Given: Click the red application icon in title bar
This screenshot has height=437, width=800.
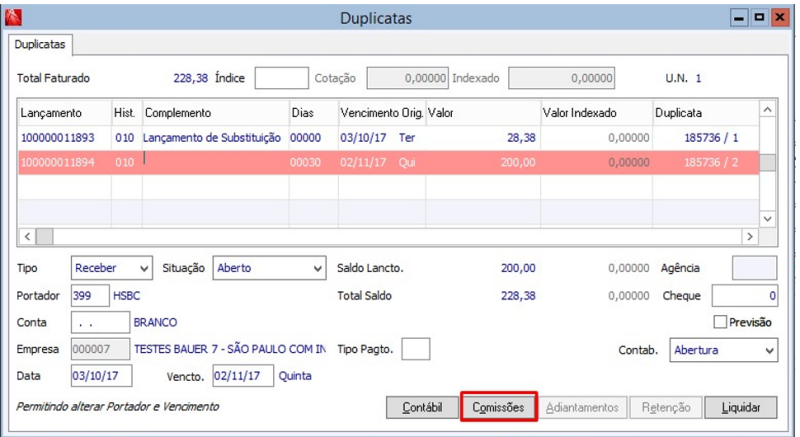Looking at the screenshot, I should coord(13,18).
